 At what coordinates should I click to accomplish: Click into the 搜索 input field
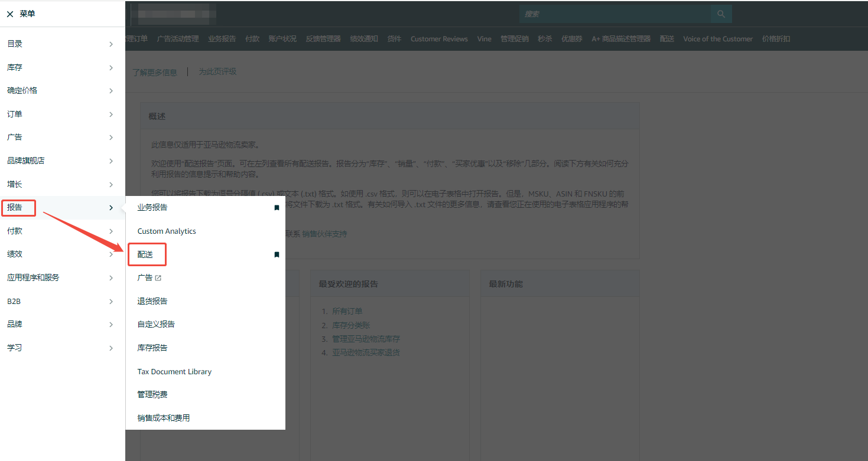[615, 14]
